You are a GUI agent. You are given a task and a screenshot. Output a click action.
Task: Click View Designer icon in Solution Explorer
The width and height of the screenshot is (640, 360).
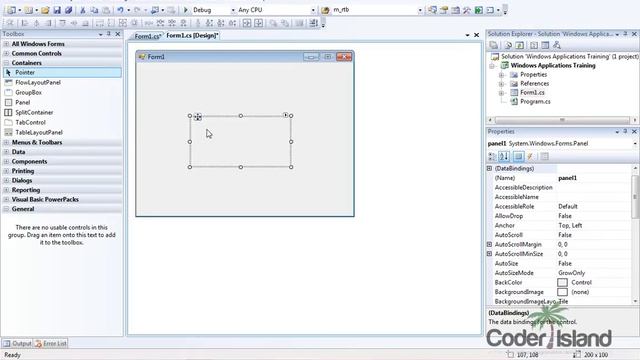[x=545, y=45]
